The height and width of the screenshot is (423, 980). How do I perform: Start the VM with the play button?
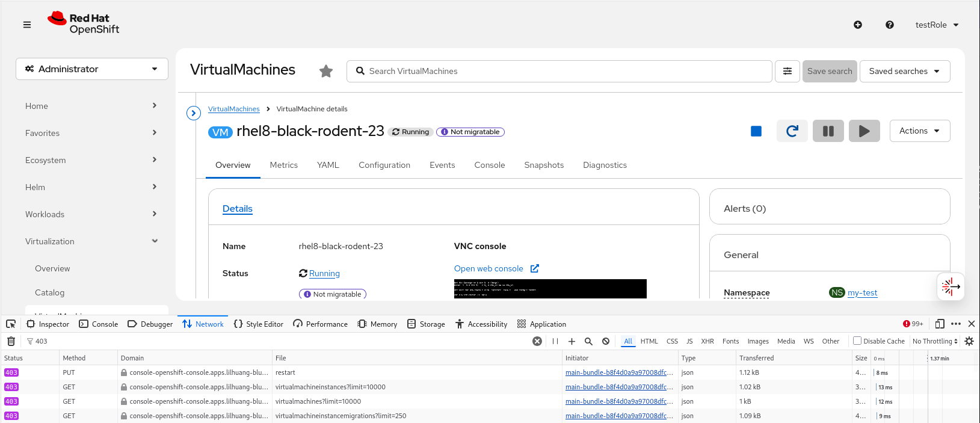point(864,131)
